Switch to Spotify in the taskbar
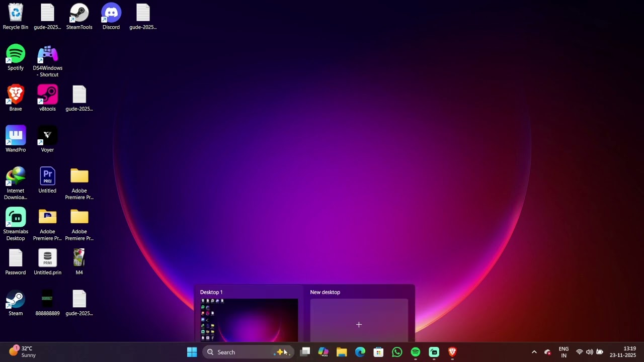This screenshot has height=362, width=644. pyautogui.click(x=416, y=352)
